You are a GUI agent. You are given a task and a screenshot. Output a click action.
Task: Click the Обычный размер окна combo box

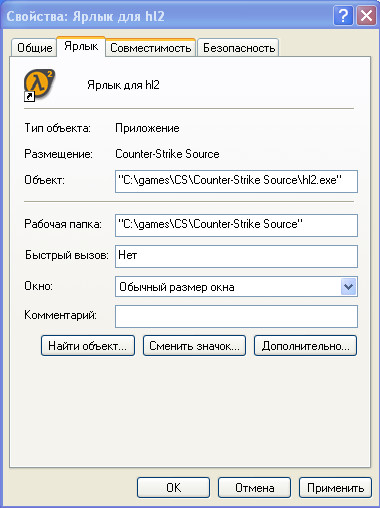click(236, 287)
